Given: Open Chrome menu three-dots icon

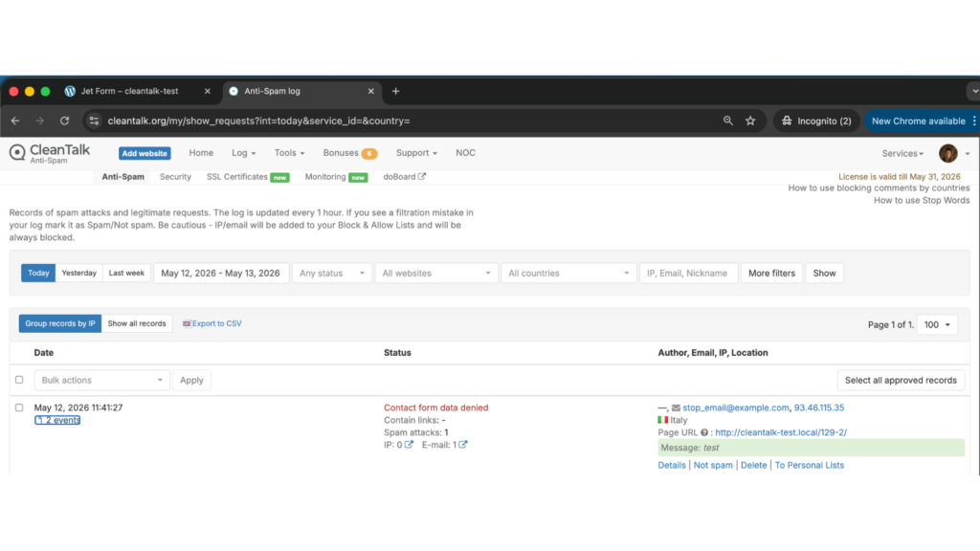Looking at the screenshot, I should (x=973, y=121).
